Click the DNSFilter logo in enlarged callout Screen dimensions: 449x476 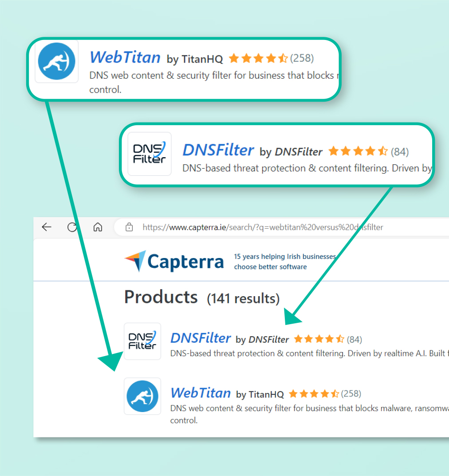coord(150,154)
